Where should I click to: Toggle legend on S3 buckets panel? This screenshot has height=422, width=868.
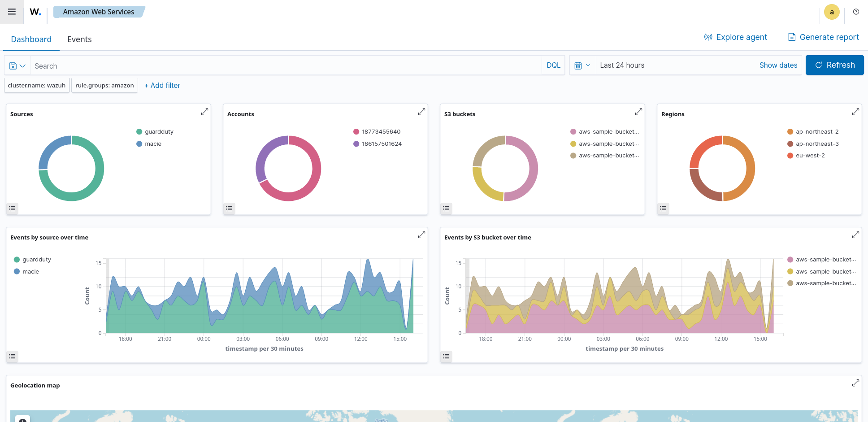tap(446, 209)
